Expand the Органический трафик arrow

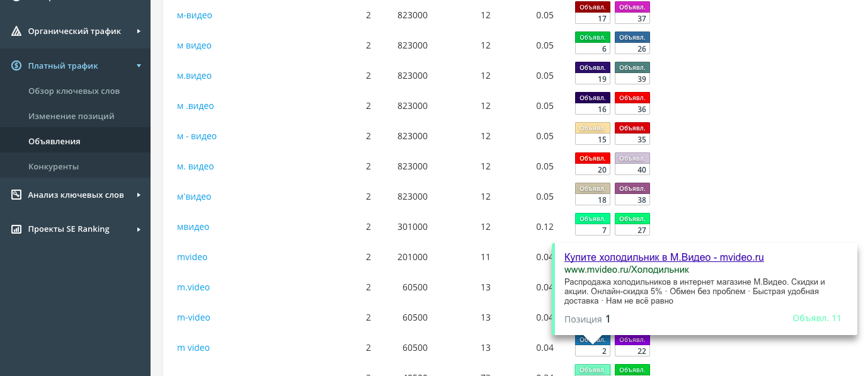139,31
